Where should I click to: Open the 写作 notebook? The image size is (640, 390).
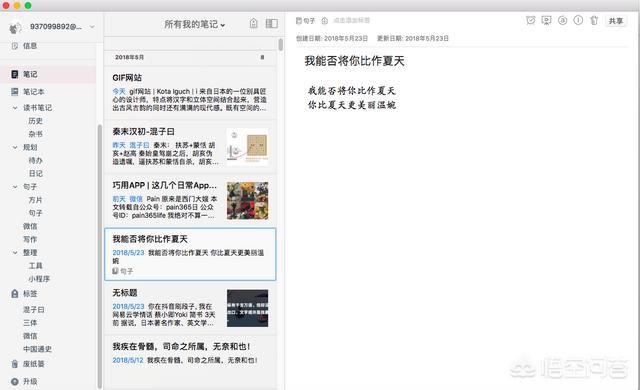pyautogui.click(x=30, y=239)
